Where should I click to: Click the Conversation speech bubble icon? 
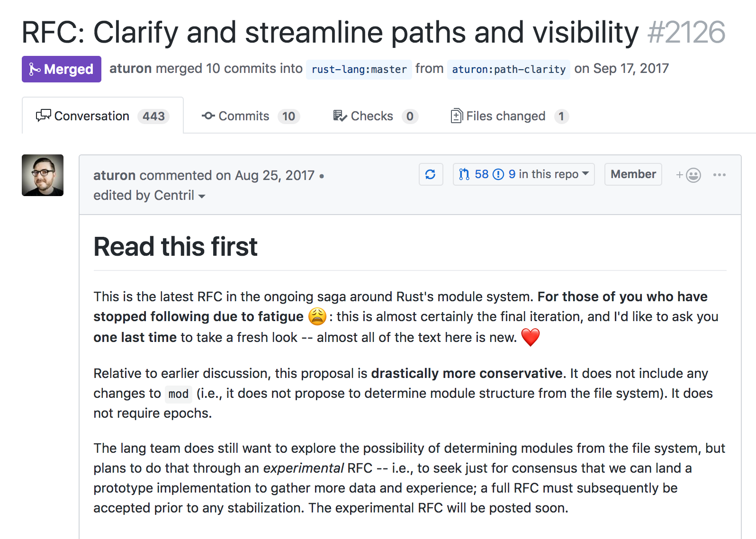(x=43, y=116)
